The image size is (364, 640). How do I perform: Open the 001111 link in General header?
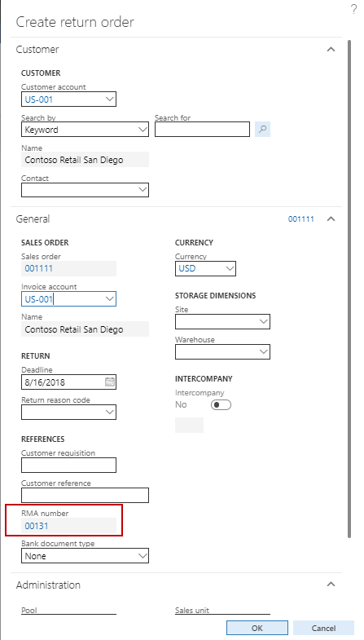pyautogui.click(x=300, y=219)
